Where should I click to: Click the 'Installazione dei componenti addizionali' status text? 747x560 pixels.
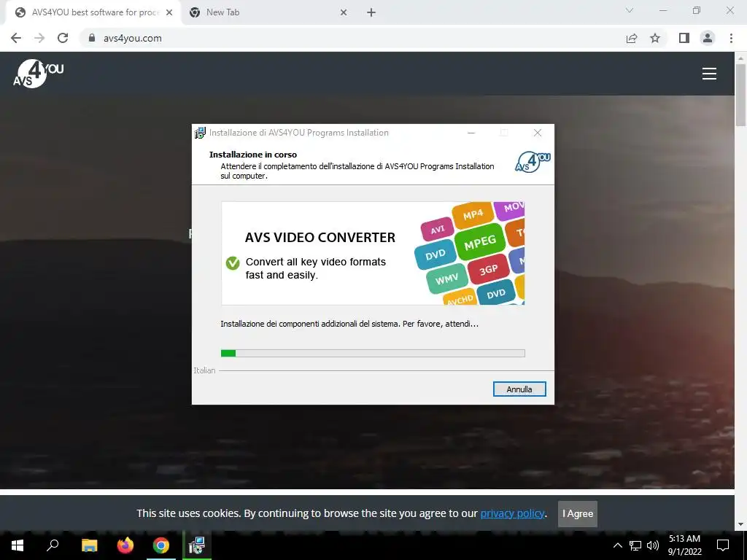point(349,324)
